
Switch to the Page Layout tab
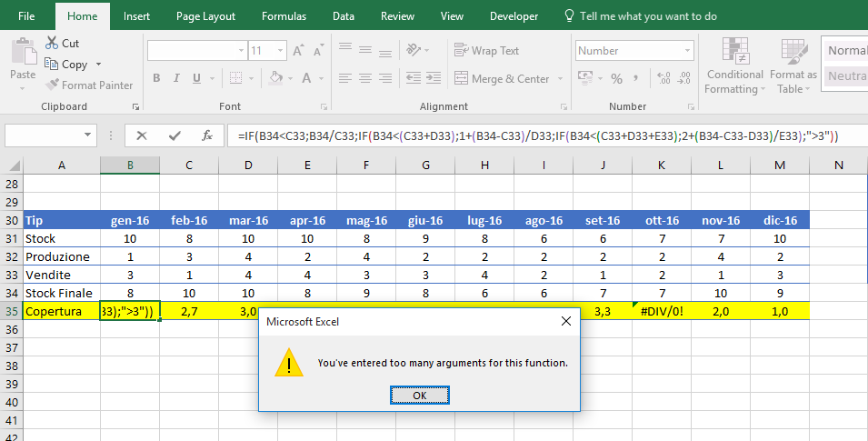[x=206, y=16]
